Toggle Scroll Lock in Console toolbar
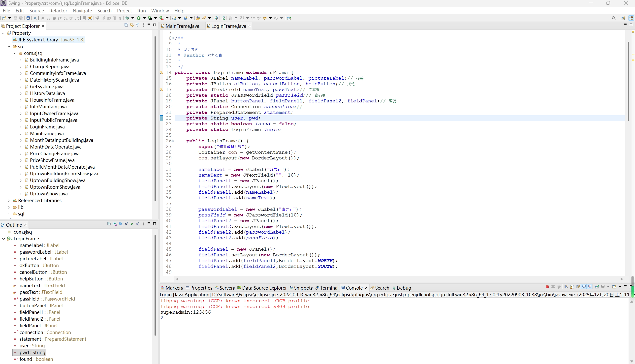Screen dimensions: 635x364 tap(572, 287)
